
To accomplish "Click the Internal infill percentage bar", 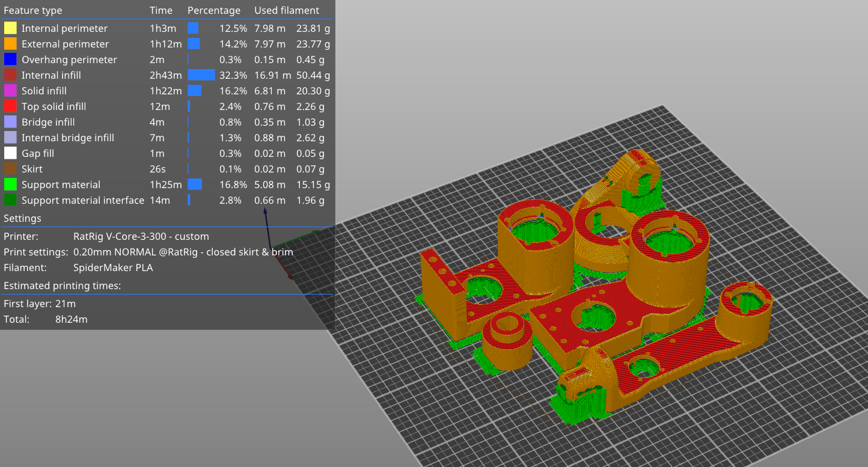I will tap(201, 75).
